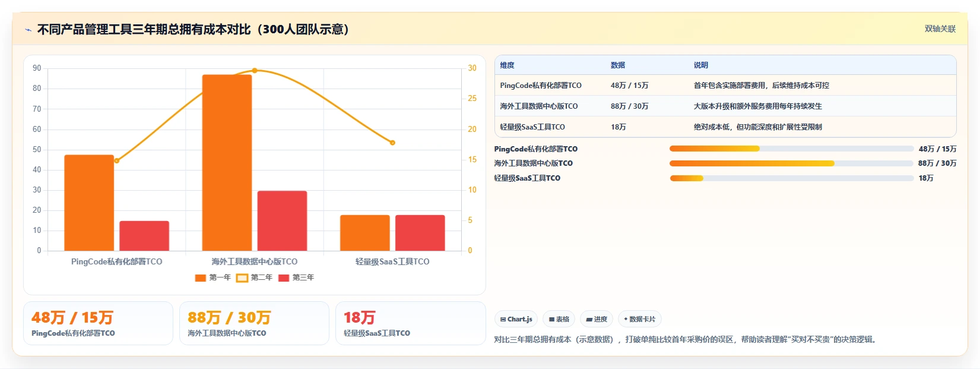This screenshot has width=980, height=369.
Task: Click the 海外工具数据中心版TCO progress label
Action: pos(534,163)
